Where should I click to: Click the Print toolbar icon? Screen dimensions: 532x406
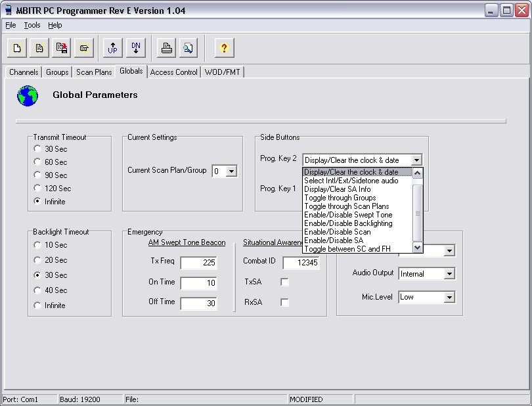[167, 47]
